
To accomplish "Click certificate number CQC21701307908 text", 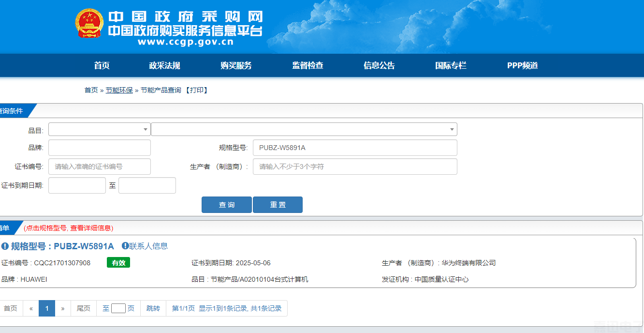I will pos(62,263).
